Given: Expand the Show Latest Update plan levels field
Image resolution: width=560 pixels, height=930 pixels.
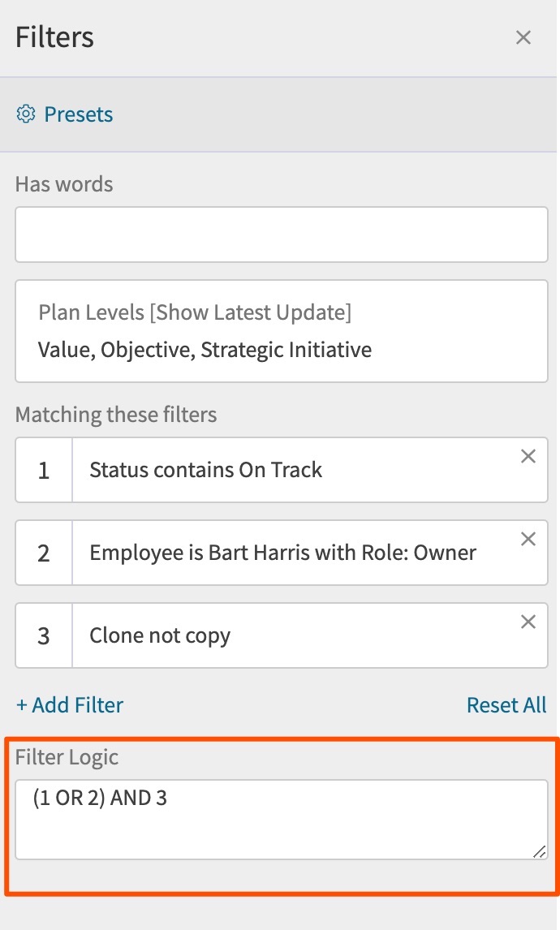Looking at the screenshot, I should point(281,330).
